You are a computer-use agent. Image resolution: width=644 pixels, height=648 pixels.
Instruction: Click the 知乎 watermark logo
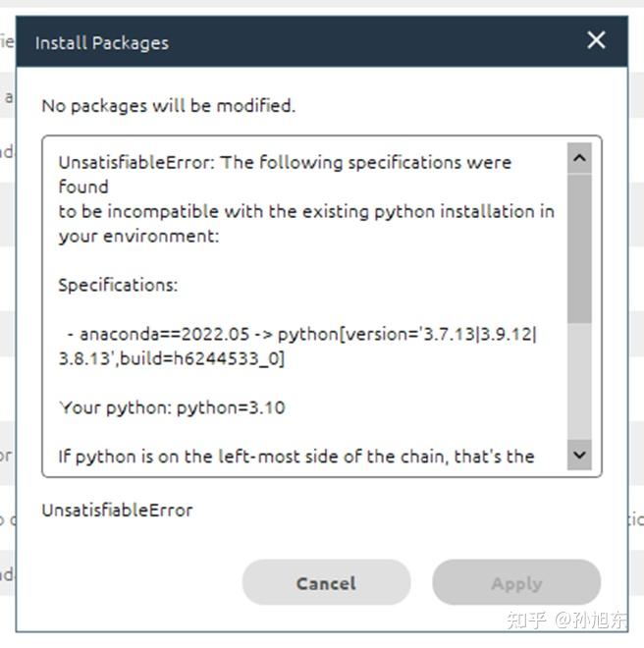[x=525, y=619]
